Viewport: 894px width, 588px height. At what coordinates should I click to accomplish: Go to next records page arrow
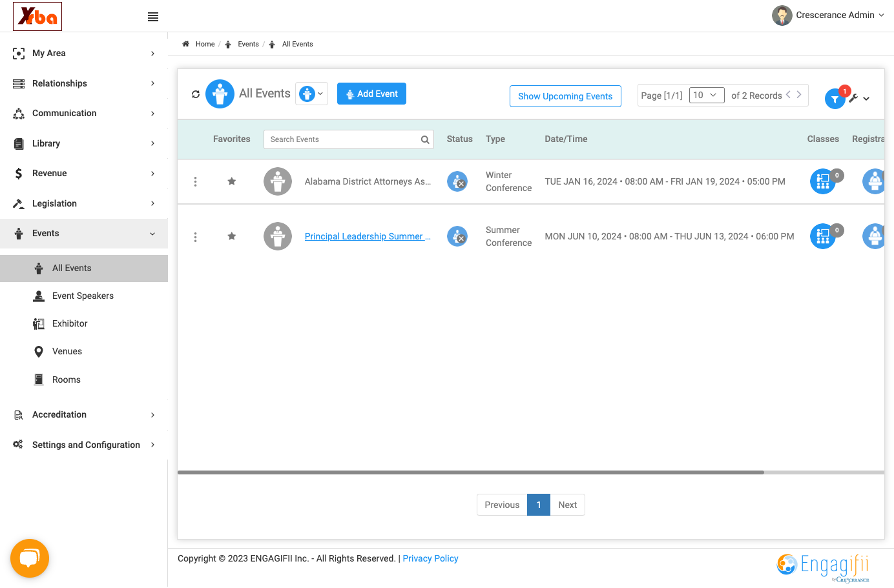point(799,94)
